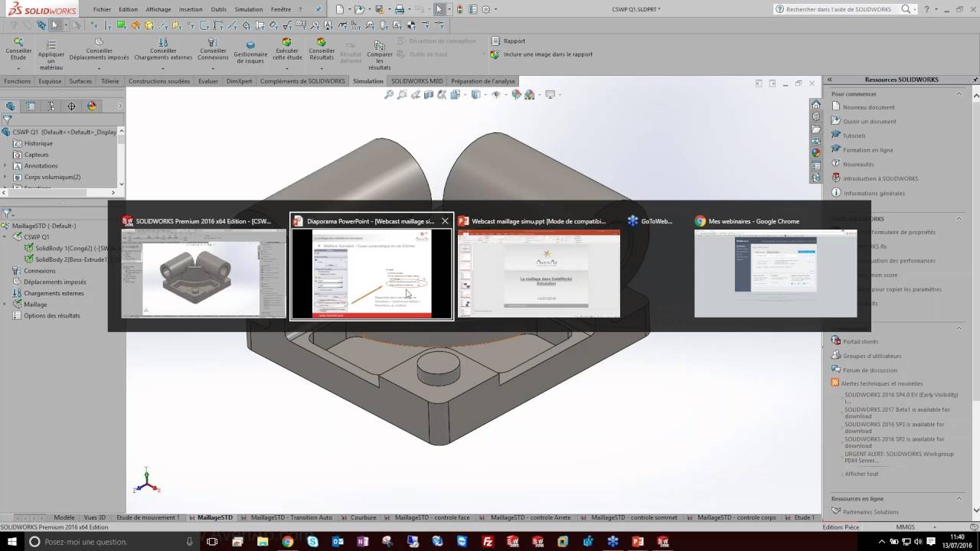This screenshot has width=980, height=551.
Task: Click Forum de discussion link
Action: tap(870, 370)
